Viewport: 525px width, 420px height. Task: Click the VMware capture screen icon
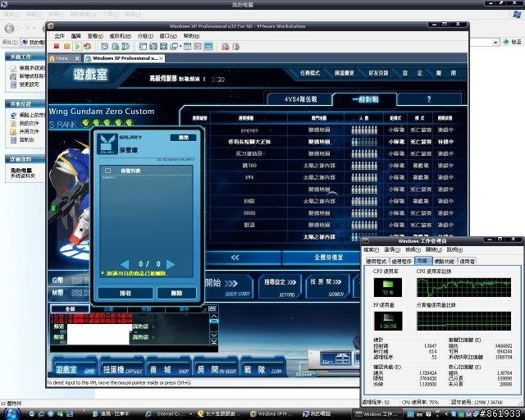click(x=226, y=46)
